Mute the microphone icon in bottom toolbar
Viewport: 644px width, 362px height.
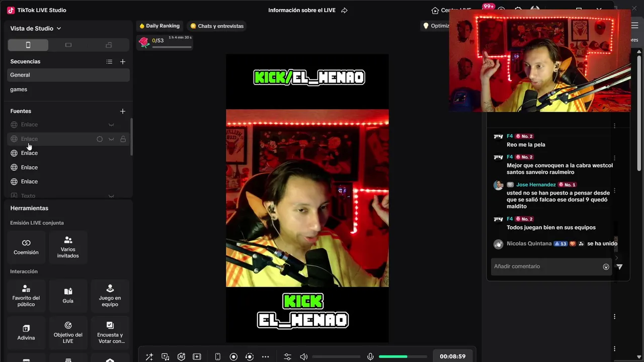[370, 357]
